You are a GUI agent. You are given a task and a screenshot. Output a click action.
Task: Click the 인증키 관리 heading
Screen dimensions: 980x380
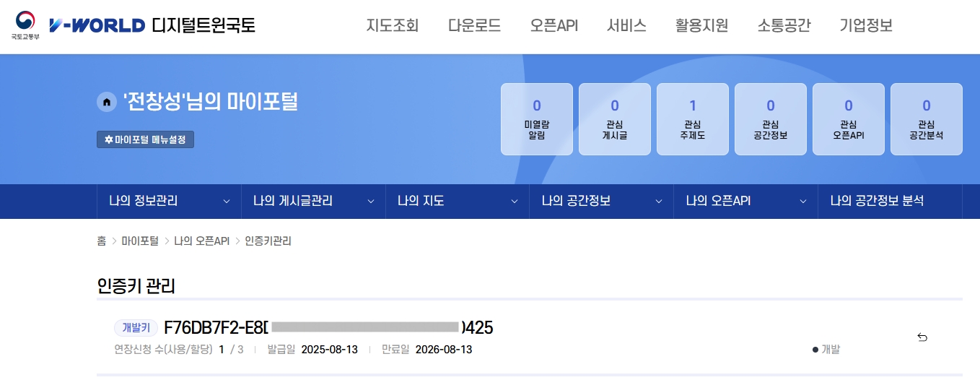[x=136, y=286]
